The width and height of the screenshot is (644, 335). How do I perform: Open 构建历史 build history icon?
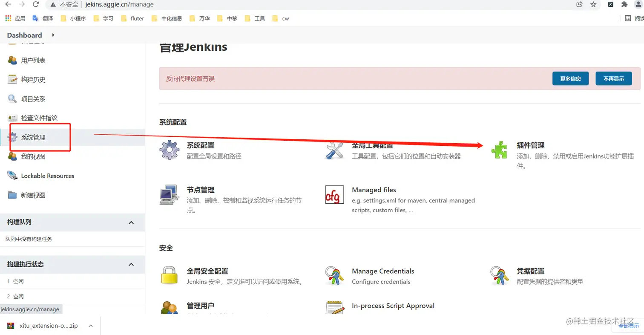pyautogui.click(x=12, y=79)
